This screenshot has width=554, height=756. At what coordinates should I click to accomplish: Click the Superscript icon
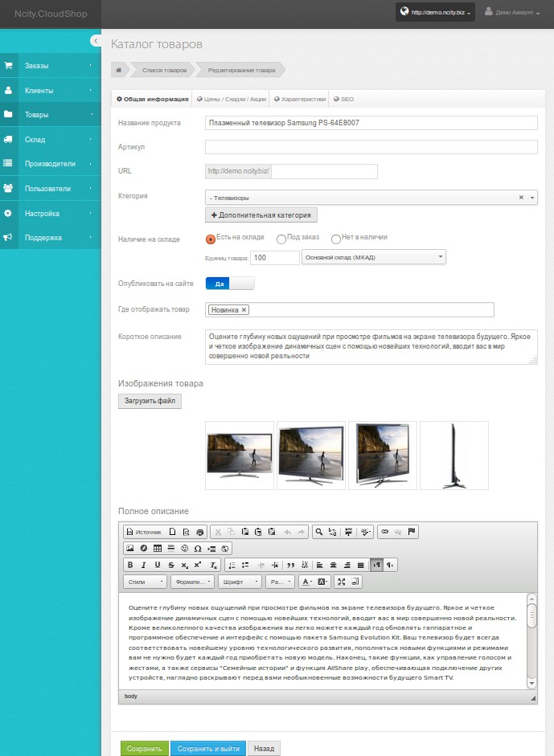[198, 565]
